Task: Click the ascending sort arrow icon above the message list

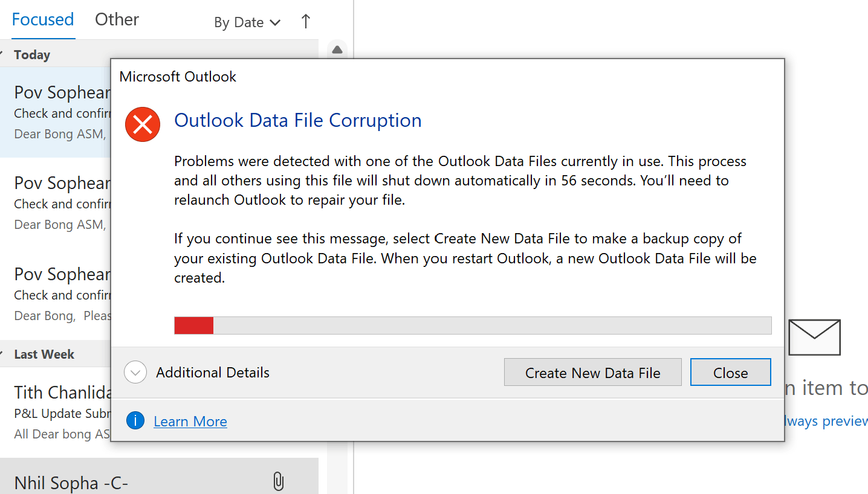Action: (x=305, y=21)
